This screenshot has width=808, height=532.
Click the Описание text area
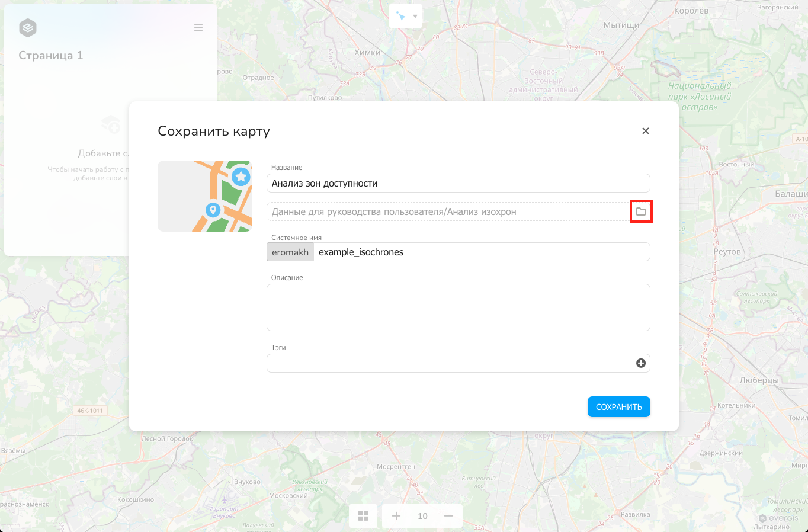(458, 307)
